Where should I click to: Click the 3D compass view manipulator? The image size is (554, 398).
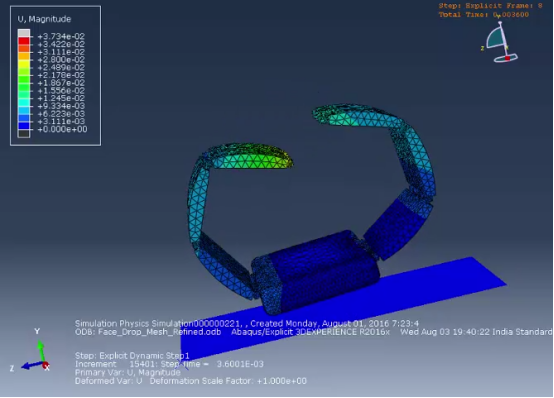(x=500, y=42)
